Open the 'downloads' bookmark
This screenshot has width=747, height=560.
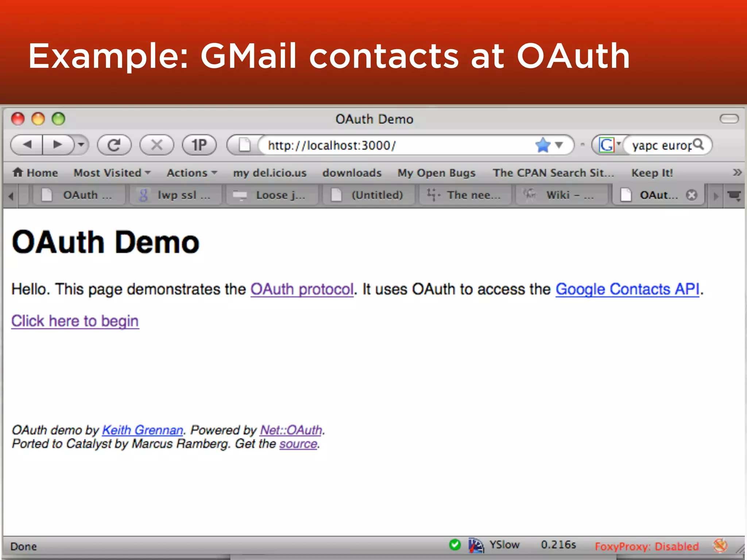coord(352,172)
